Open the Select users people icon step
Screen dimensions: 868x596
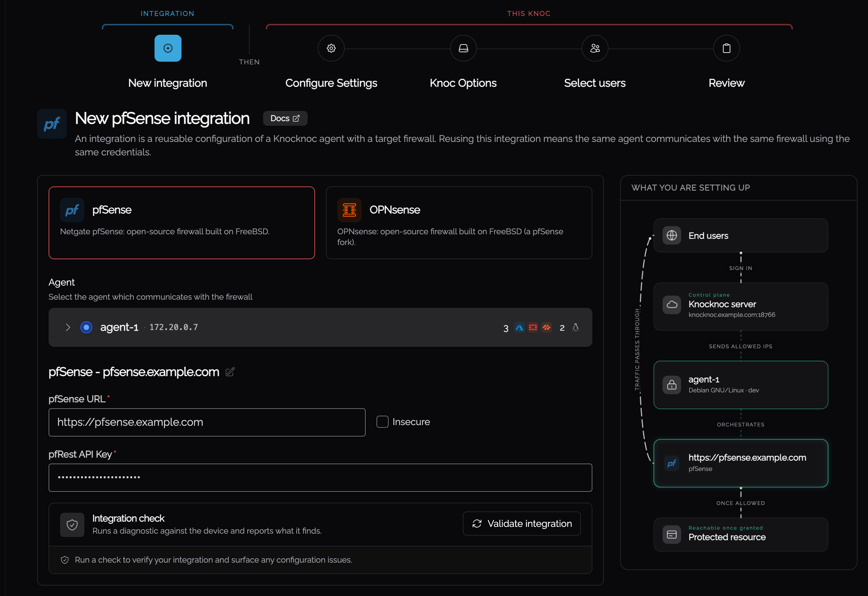coord(595,48)
